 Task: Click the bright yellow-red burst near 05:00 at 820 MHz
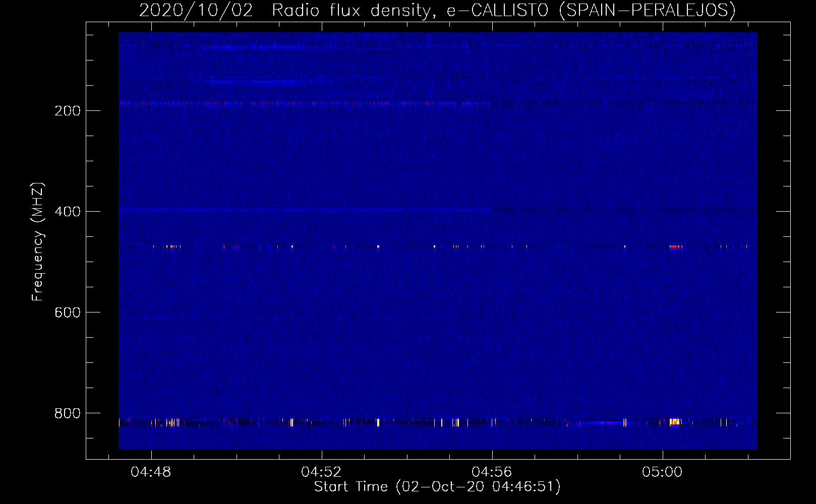[675, 422]
